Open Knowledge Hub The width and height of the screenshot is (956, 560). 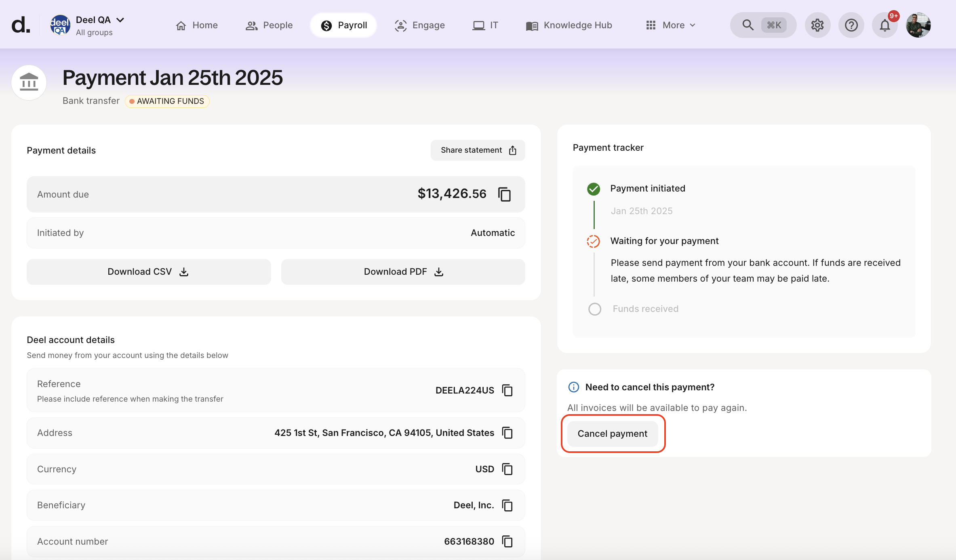(569, 25)
